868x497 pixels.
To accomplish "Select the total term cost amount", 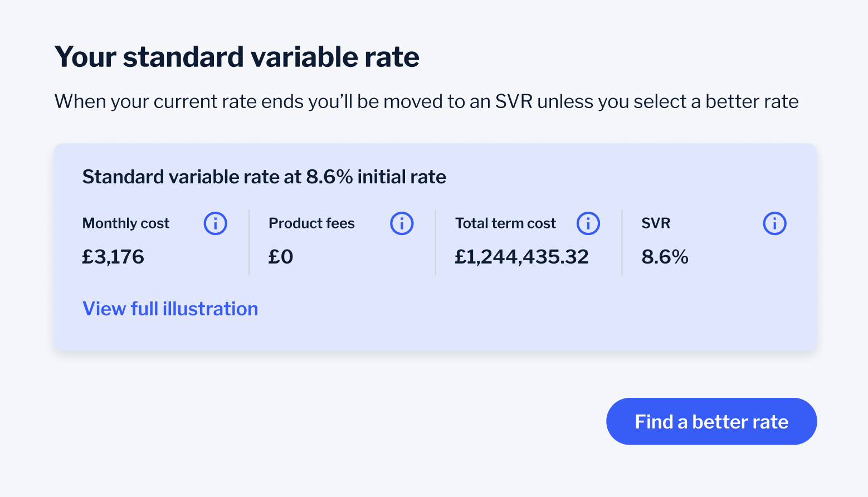I will [522, 256].
